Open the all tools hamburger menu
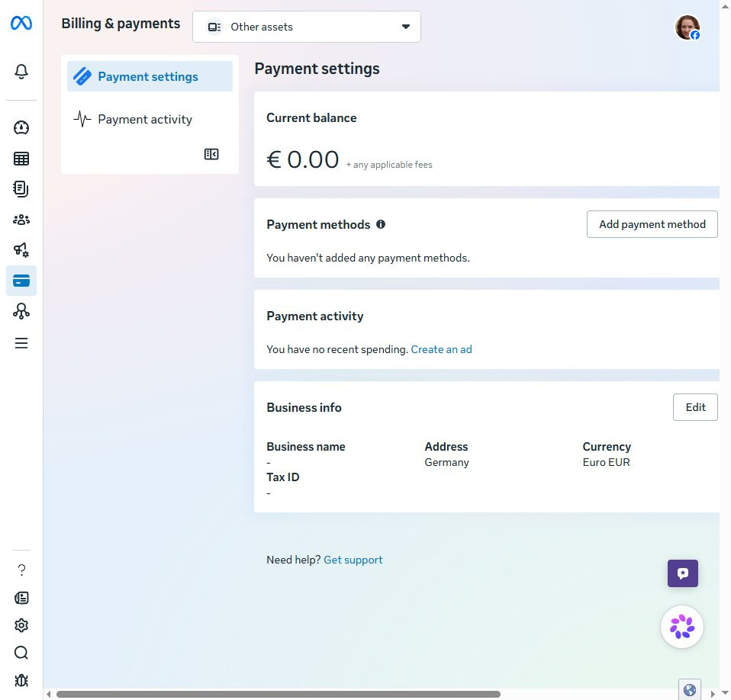The image size is (731, 700). tap(21, 343)
